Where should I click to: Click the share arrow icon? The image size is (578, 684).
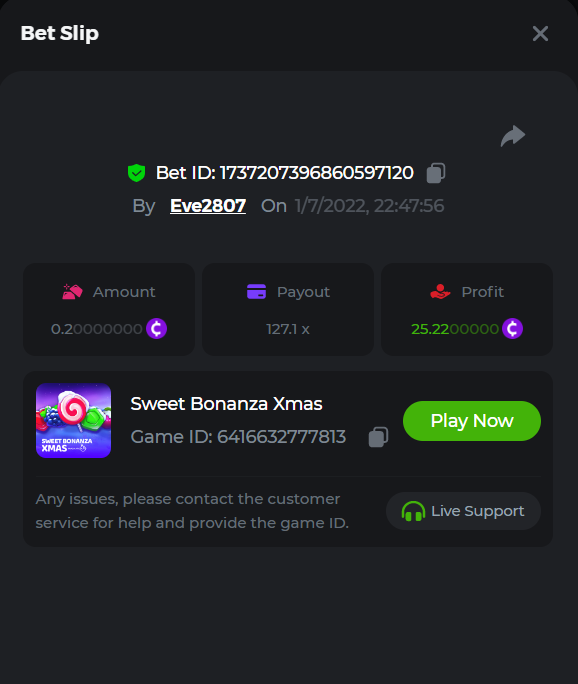click(513, 136)
